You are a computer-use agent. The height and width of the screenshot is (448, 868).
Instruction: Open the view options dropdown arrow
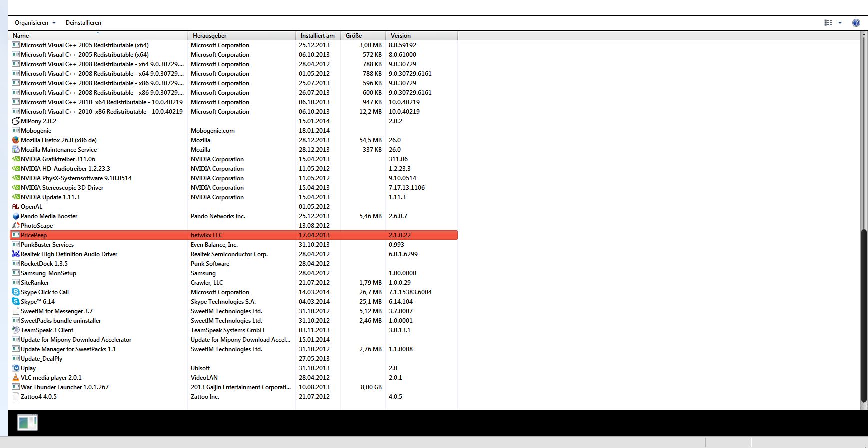click(840, 23)
